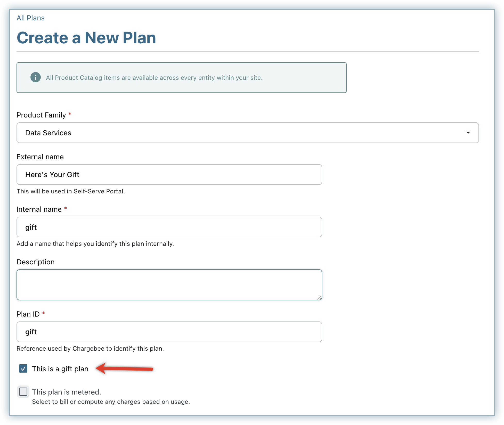The width and height of the screenshot is (504, 425).
Task: Click the "This plan is metered." label
Action: [67, 392]
